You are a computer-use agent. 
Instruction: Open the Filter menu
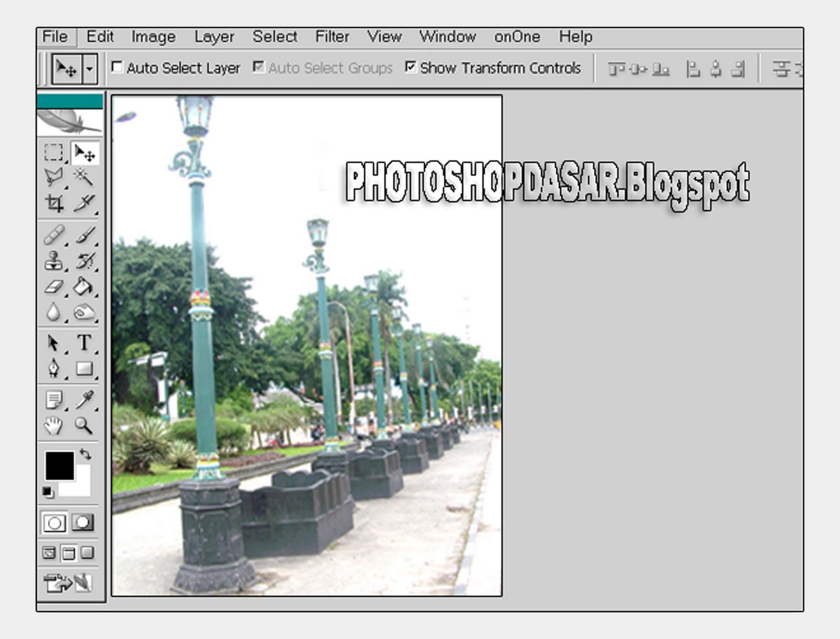point(332,37)
